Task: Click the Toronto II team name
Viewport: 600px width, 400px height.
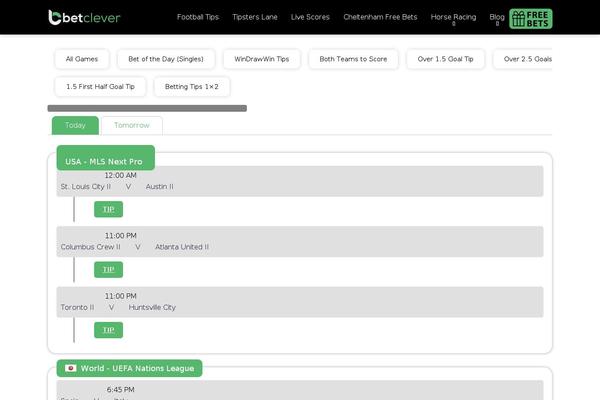Action: click(x=77, y=307)
